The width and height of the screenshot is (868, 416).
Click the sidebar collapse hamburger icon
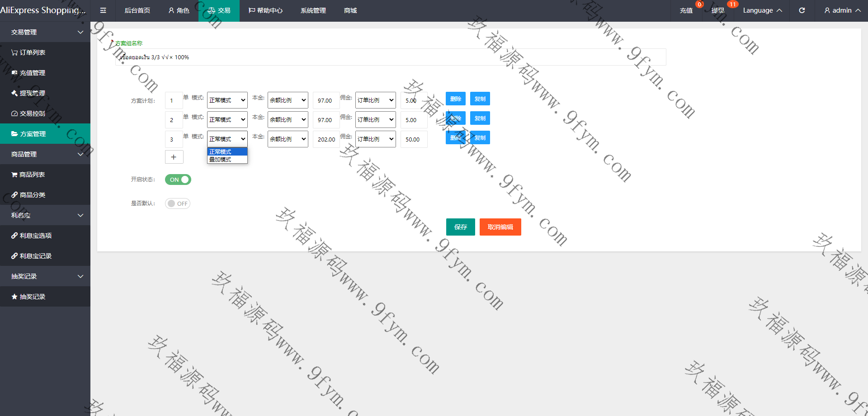[103, 10]
